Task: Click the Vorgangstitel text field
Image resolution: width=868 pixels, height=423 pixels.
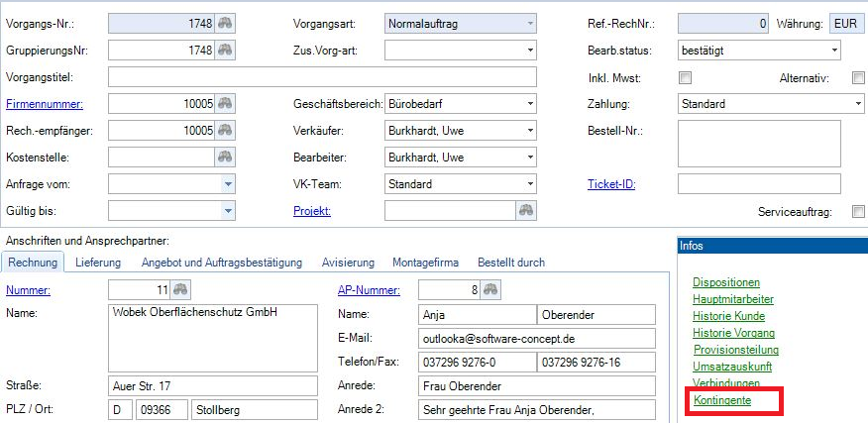Action: (322, 76)
